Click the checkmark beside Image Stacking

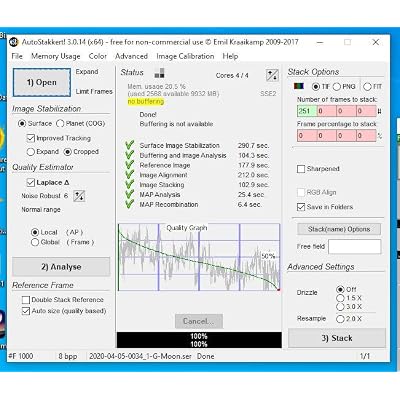[x=130, y=184]
